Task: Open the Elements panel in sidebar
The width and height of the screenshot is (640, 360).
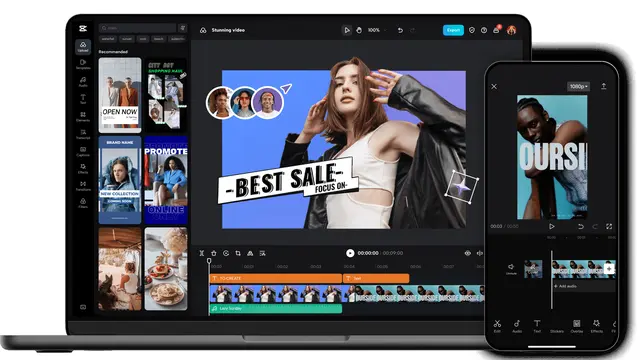Action: (83, 117)
